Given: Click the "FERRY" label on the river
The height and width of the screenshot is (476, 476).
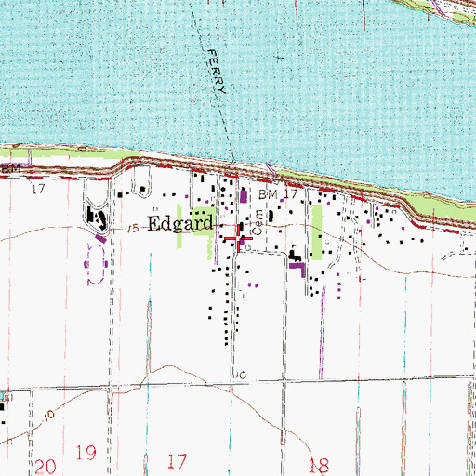Looking at the screenshot, I should tap(217, 72).
